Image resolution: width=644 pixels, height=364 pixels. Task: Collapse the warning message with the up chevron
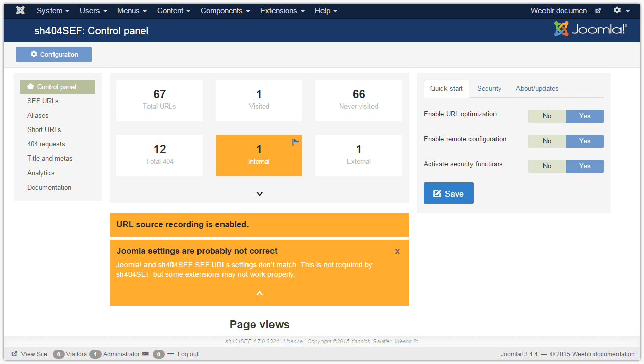(x=259, y=293)
